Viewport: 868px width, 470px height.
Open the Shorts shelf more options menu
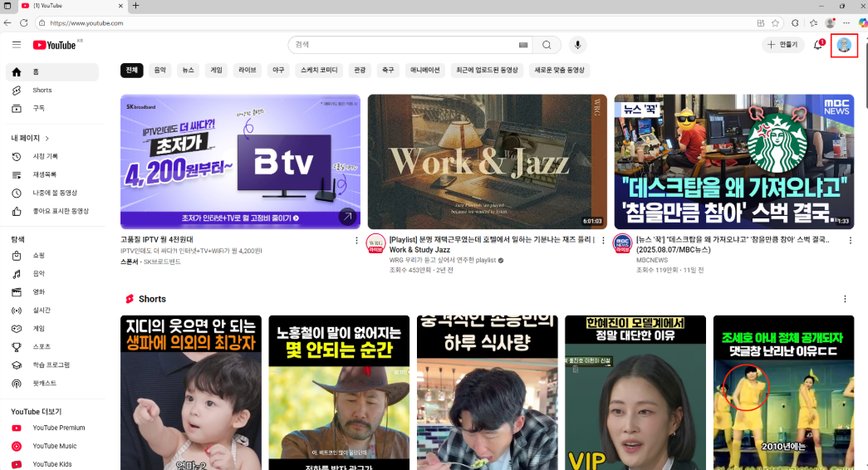(845, 299)
